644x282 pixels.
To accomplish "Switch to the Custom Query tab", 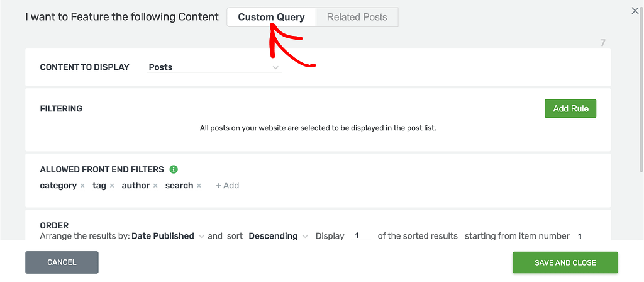I will [x=272, y=17].
